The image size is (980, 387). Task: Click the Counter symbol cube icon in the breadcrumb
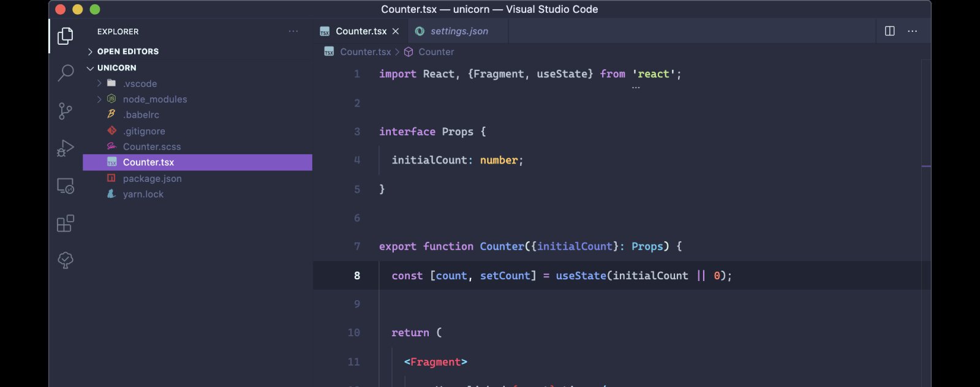pyautogui.click(x=409, y=52)
